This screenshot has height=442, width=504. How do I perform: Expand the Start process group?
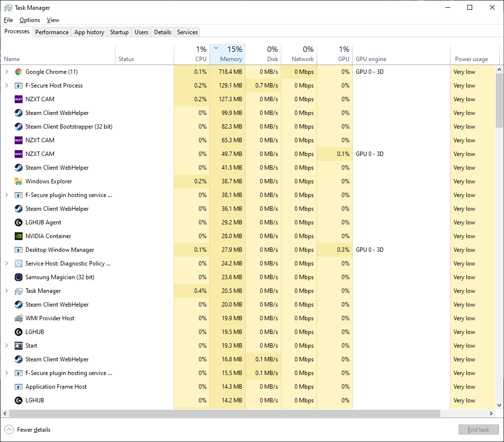click(x=6, y=346)
